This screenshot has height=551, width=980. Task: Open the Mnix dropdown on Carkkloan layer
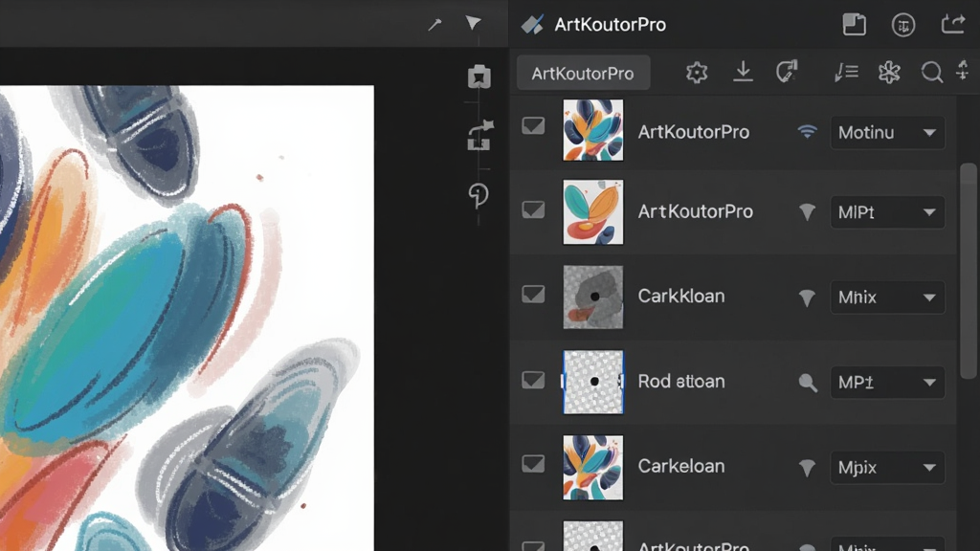pos(887,298)
